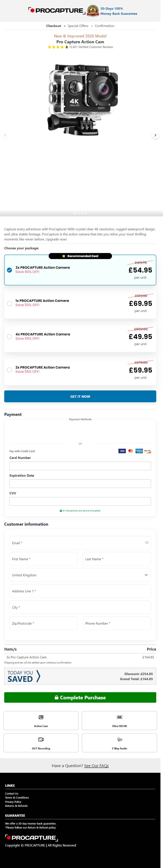The image size is (163, 868).
Task: Click the Ultra HD/4K feature icon
Action: (x=119, y=717)
